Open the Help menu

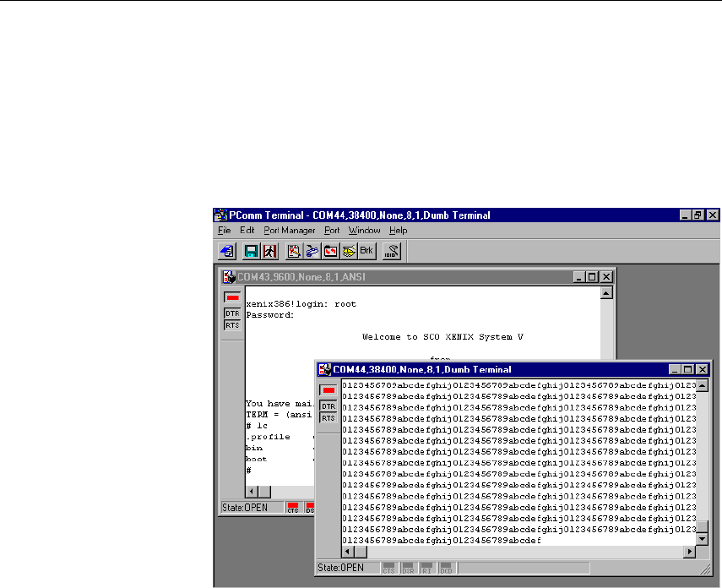(399, 231)
